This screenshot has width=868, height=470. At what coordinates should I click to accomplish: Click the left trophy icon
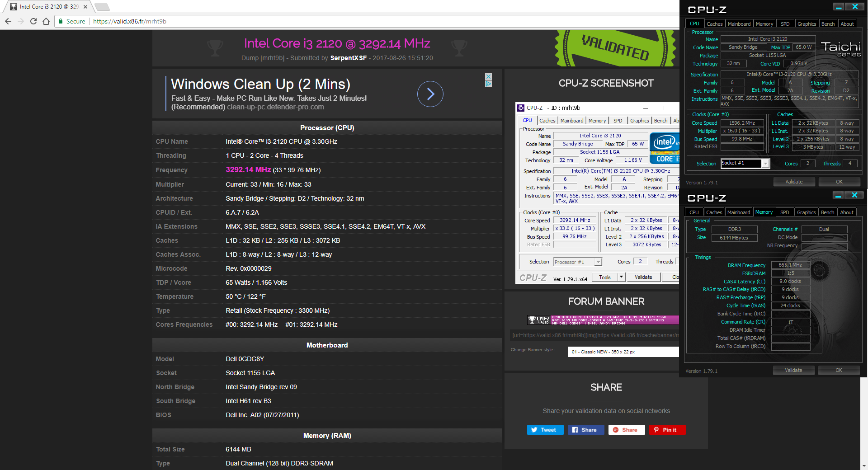[215, 47]
